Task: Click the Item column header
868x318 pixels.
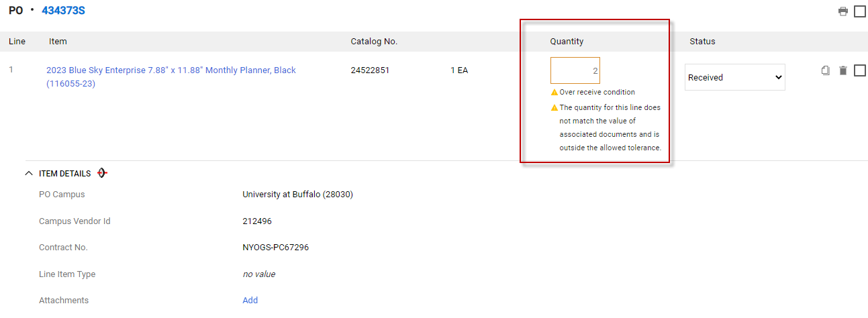Action: [58, 42]
